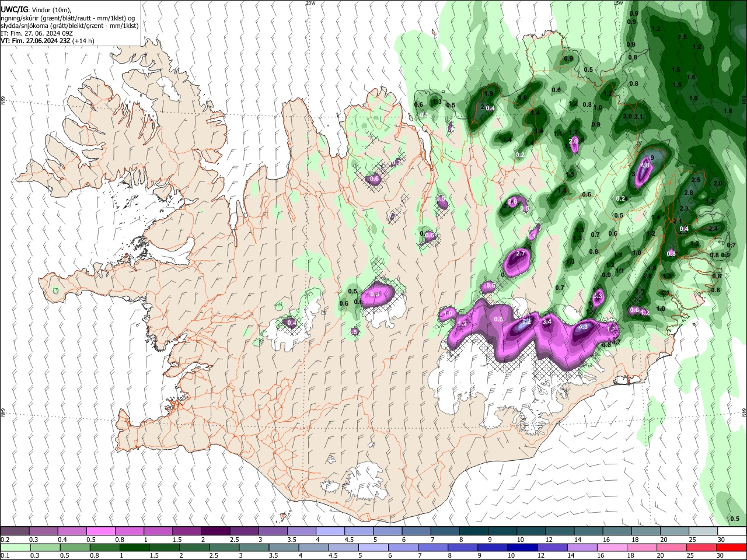Pick the orchid 0.4–0.5 swatch in upper legend row
This screenshot has height=560, width=747.
(x=72, y=531)
